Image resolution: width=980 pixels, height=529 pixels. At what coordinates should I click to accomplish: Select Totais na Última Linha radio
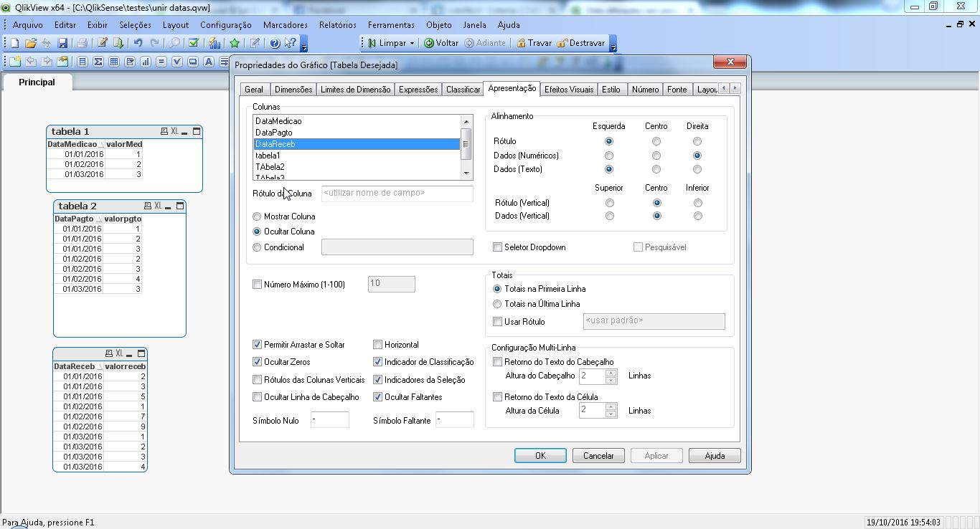pos(497,304)
